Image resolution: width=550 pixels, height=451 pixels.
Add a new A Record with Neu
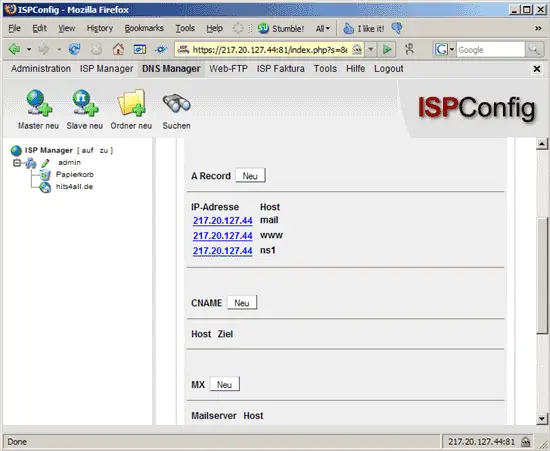250,176
